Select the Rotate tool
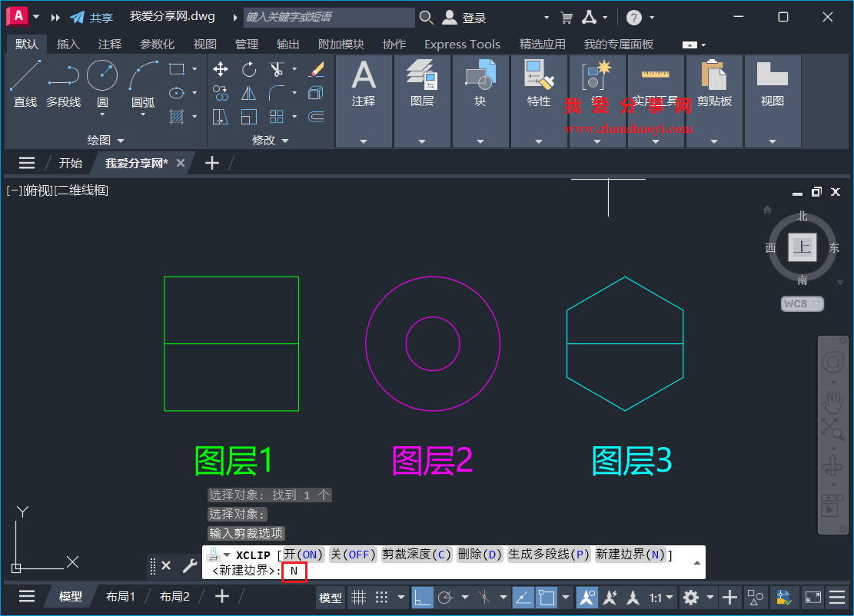 pyautogui.click(x=249, y=69)
